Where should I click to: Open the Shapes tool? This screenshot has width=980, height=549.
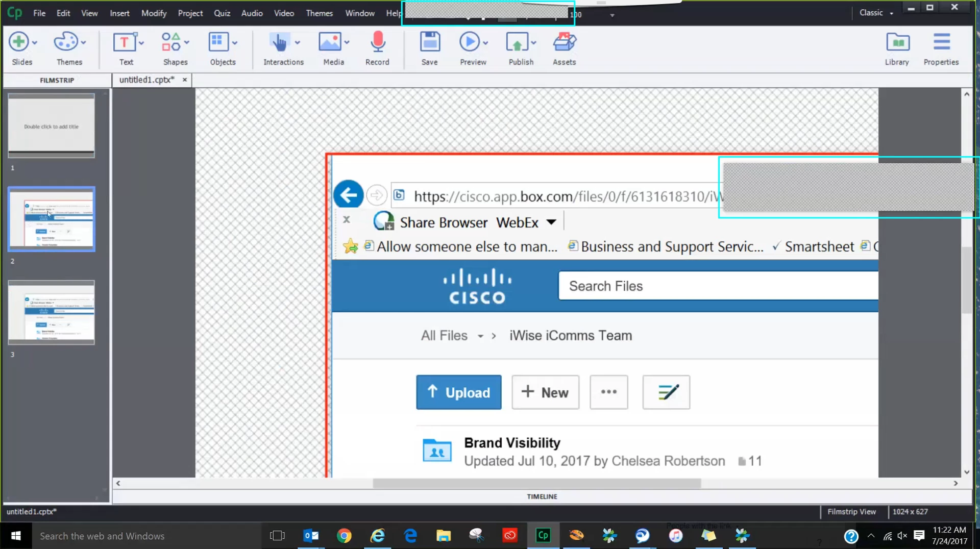[x=171, y=42]
